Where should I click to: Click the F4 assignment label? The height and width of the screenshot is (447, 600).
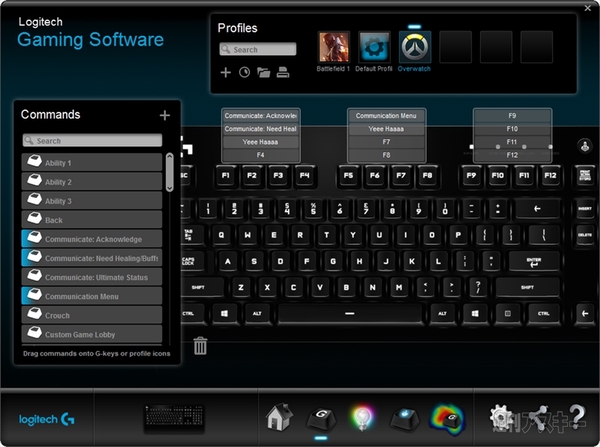(x=261, y=155)
